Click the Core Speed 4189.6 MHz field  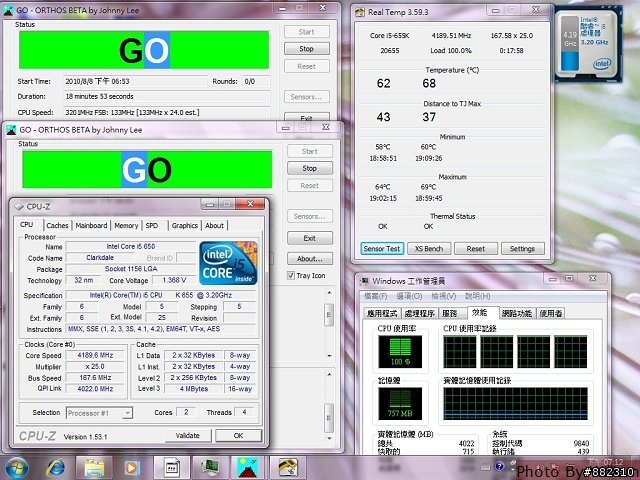(x=95, y=356)
